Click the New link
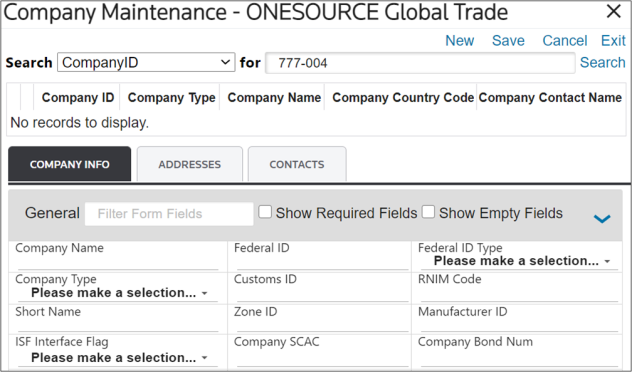 pyautogui.click(x=459, y=41)
